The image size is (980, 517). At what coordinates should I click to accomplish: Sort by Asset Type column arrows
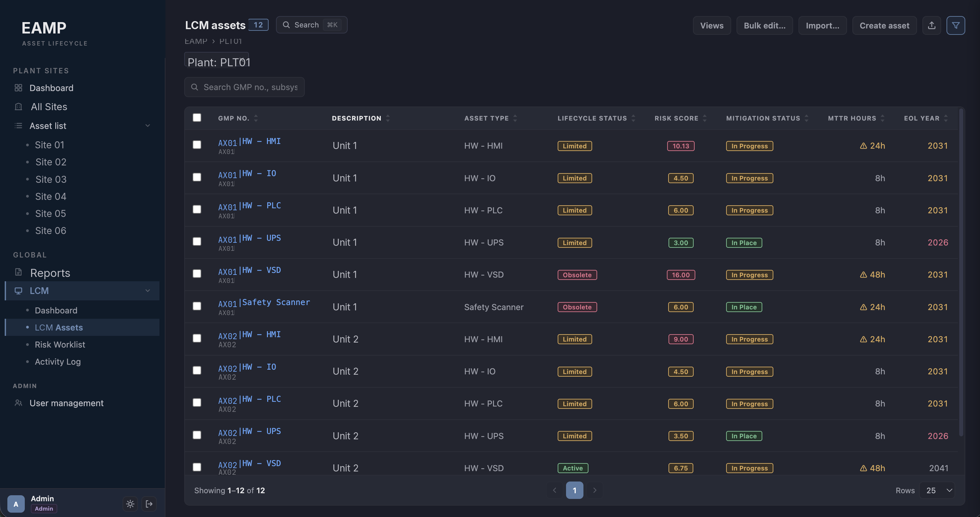pyautogui.click(x=515, y=118)
